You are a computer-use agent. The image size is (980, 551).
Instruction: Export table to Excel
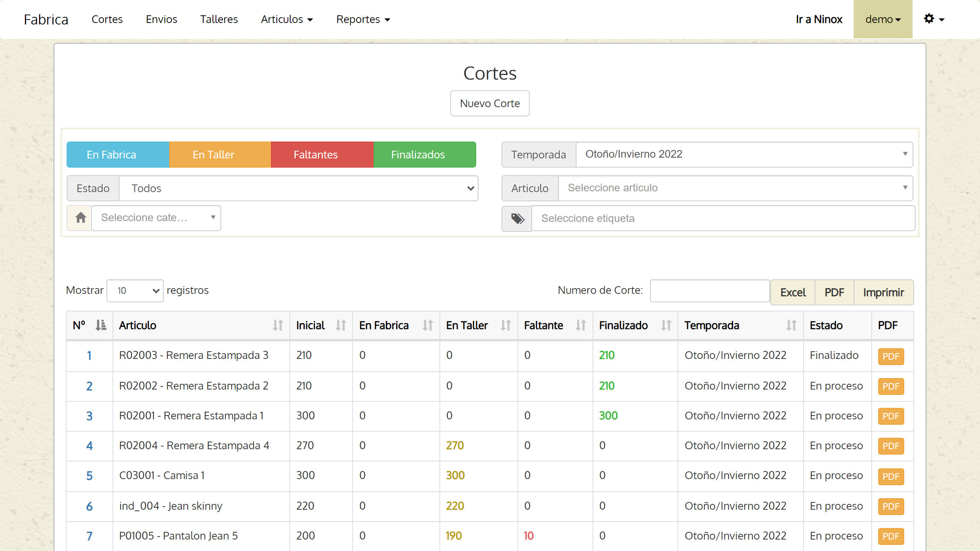click(x=793, y=292)
